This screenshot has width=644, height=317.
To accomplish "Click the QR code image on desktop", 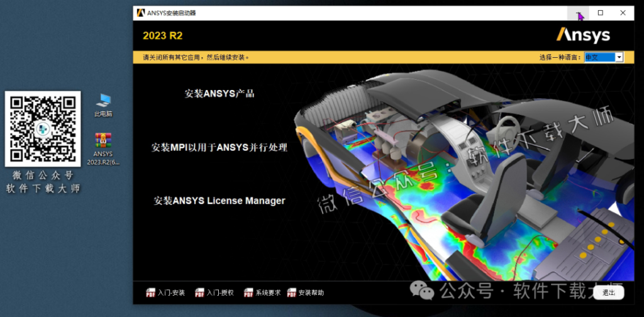I will [x=43, y=129].
